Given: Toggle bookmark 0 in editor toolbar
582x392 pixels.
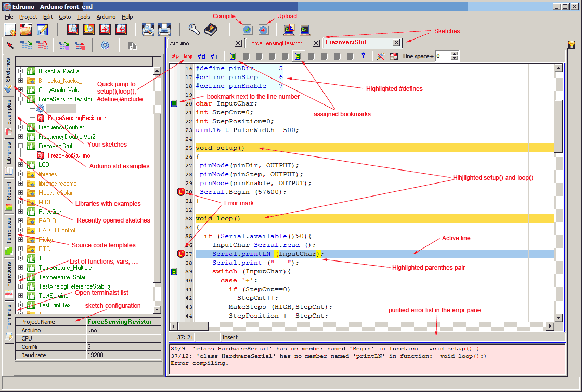Looking at the screenshot, I should point(232,56).
